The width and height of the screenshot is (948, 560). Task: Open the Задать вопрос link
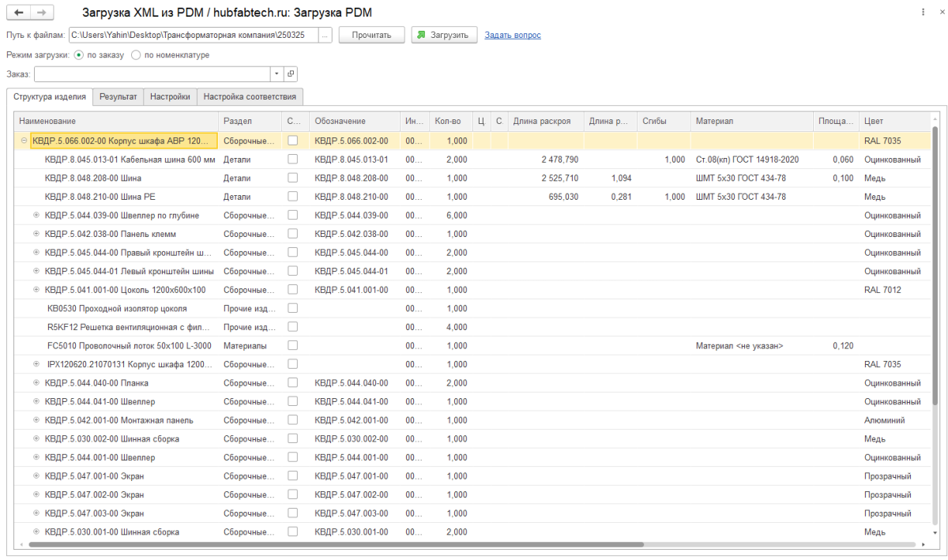coord(513,35)
